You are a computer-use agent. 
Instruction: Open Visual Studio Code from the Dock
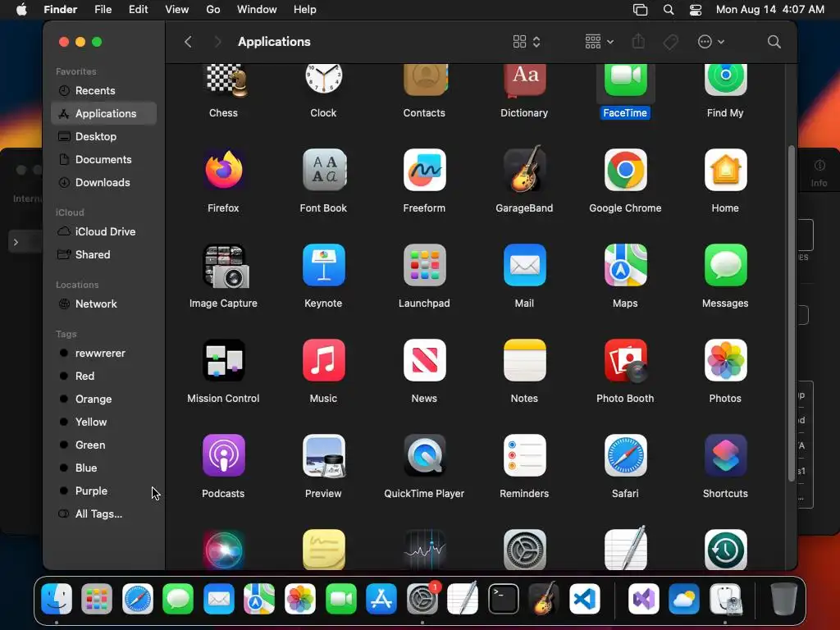point(584,598)
